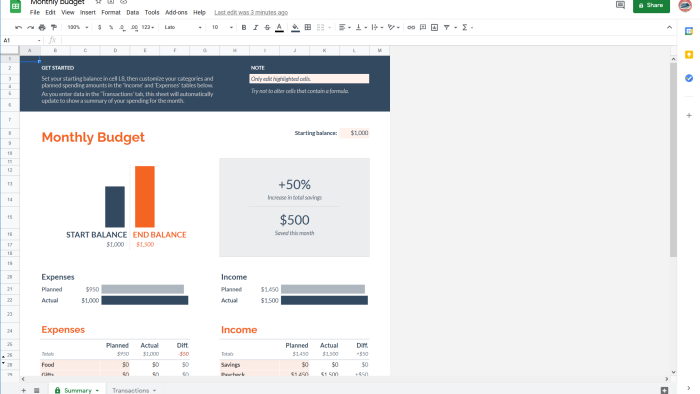Viewport: 700px width, 394px height.
Task: Star the Monthly Budget document
Action: coord(98,2)
